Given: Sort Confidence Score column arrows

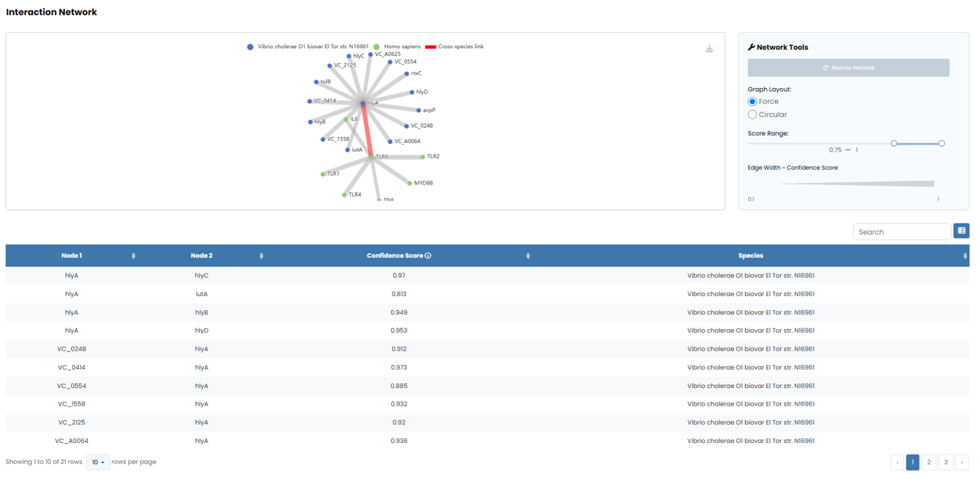Looking at the screenshot, I should 528,256.
